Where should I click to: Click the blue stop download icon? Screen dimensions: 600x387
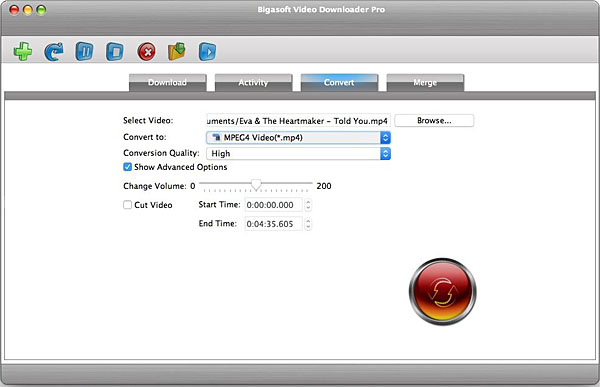pyautogui.click(x=115, y=52)
